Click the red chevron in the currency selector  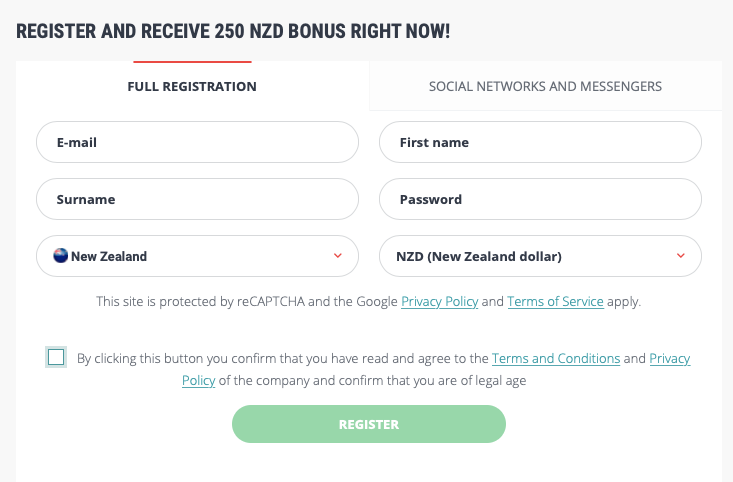coord(681,256)
